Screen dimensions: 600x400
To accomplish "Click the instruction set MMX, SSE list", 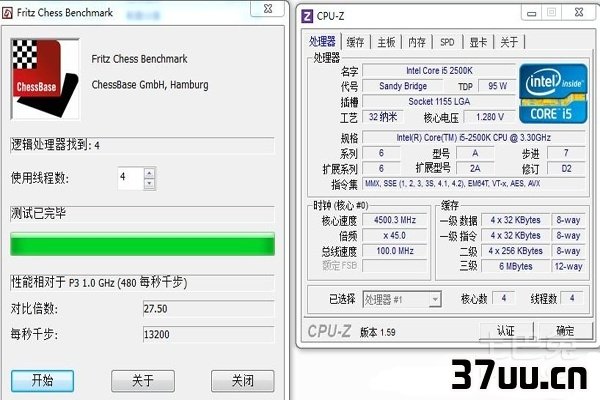I will [x=474, y=184].
